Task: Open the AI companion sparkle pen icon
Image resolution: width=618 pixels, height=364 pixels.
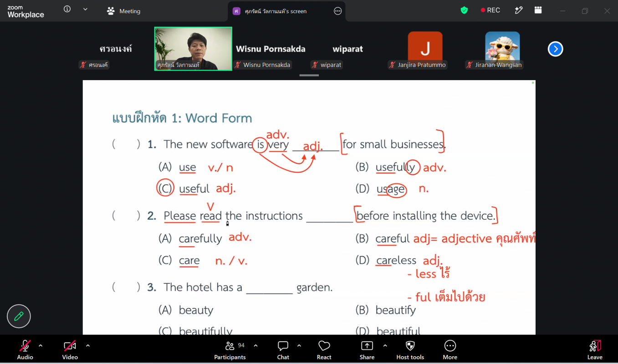Action: 519,10
